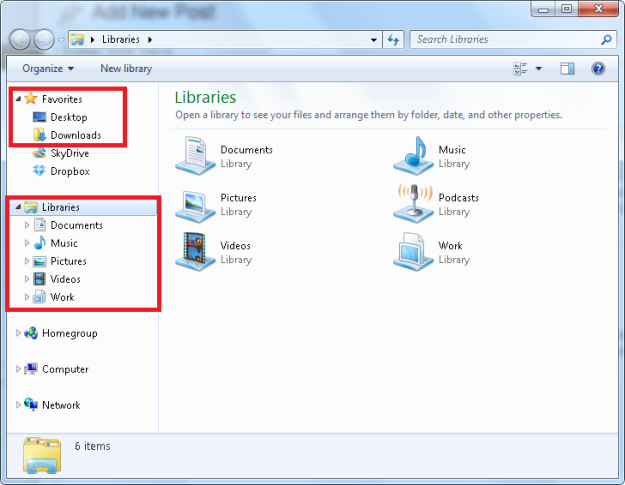Select the Dropbox icon in Favorites
The image size is (625, 485).
click(x=39, y=171)
